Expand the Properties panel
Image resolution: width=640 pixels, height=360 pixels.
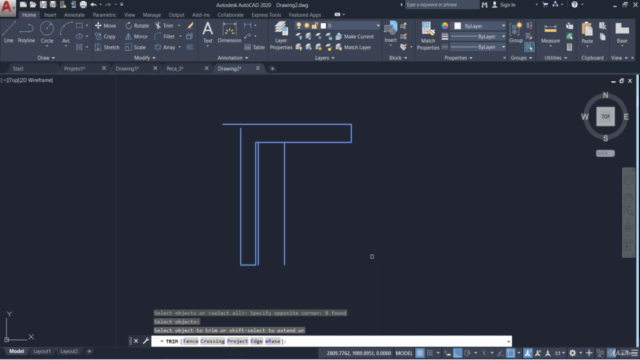point(458,58)
